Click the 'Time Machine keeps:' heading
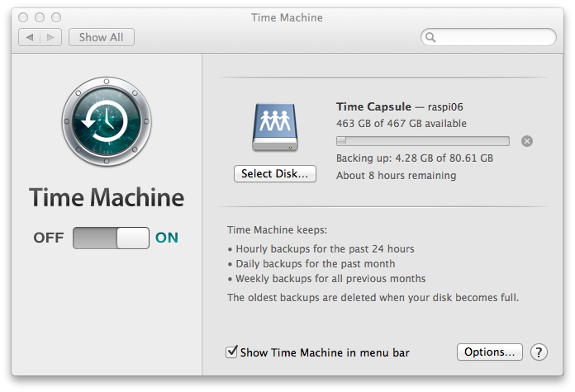Viewport: 575px width, 392px height. click(x=277, y=230)
